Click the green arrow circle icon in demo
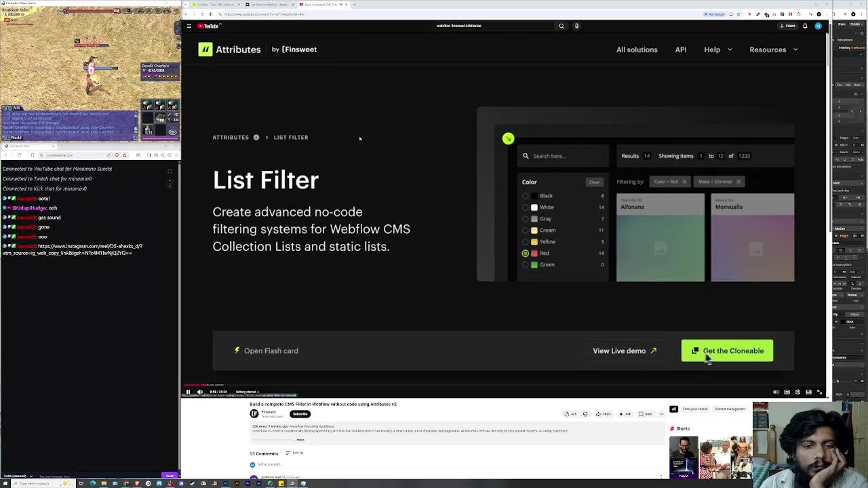 coord(508,138)
